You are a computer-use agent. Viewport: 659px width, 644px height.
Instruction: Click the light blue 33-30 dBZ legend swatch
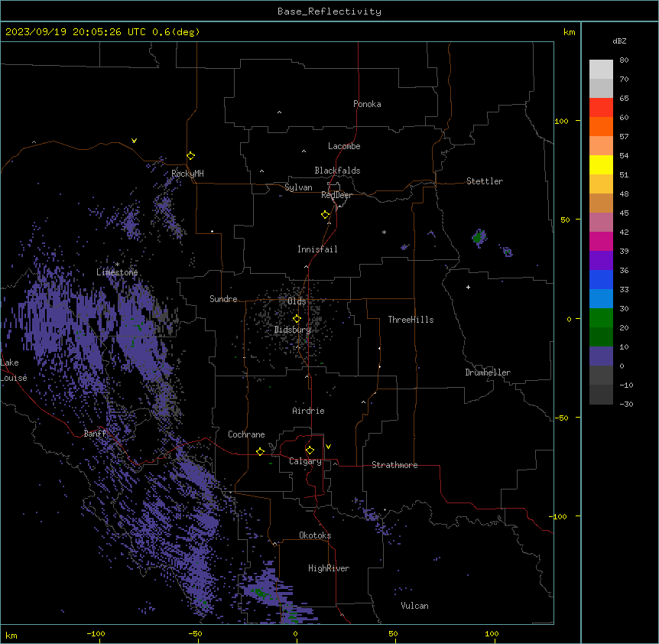[x=601, y=299]
